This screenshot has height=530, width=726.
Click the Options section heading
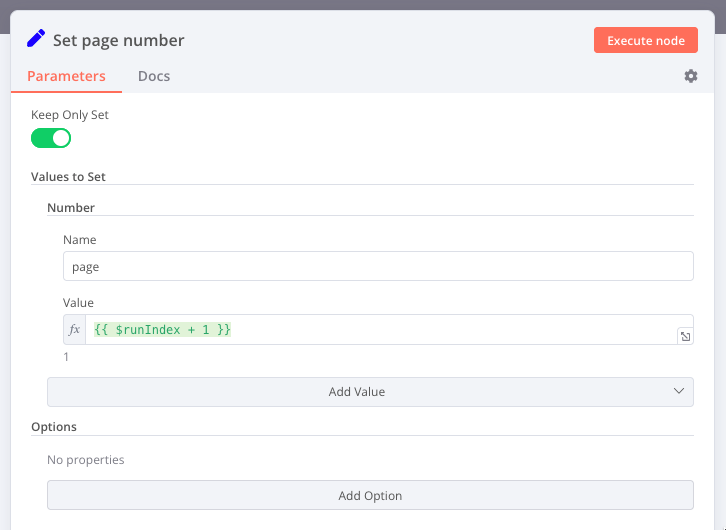(x=54, y=427)
